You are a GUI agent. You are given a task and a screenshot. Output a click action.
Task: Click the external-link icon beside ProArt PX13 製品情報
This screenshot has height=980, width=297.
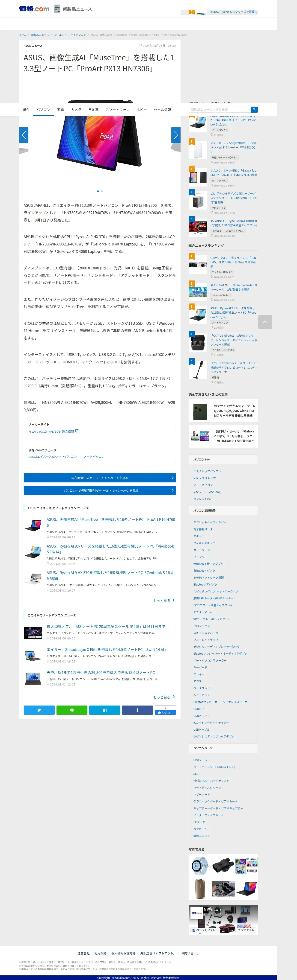pyautogui.click(x=77, y=431)
